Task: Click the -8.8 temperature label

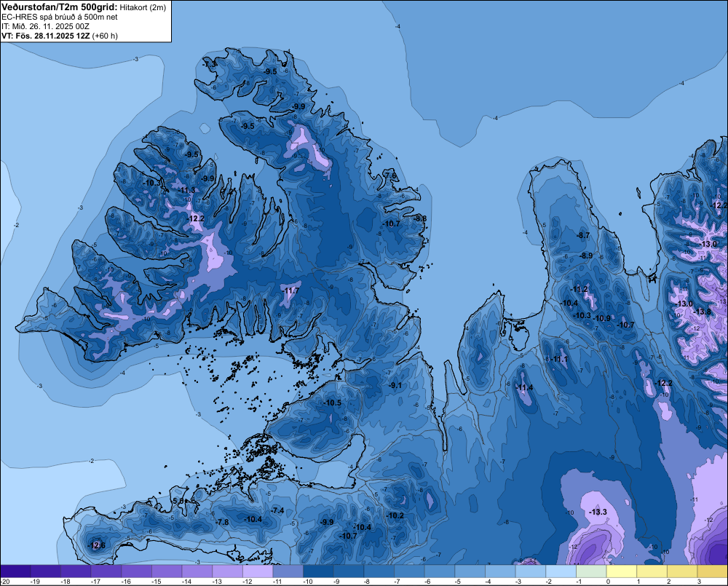Action: click(x=420, y=218)
